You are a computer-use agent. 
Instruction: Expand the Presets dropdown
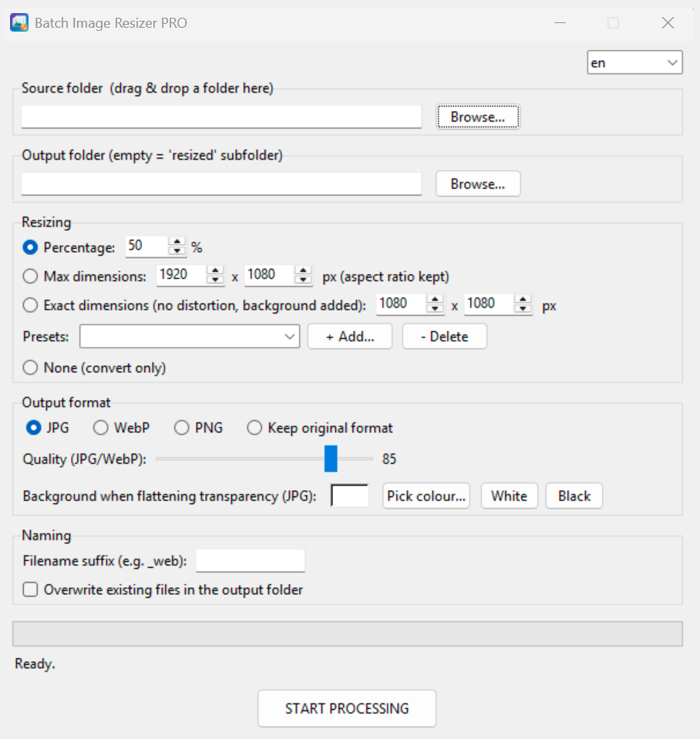click(x=190, y=337)
